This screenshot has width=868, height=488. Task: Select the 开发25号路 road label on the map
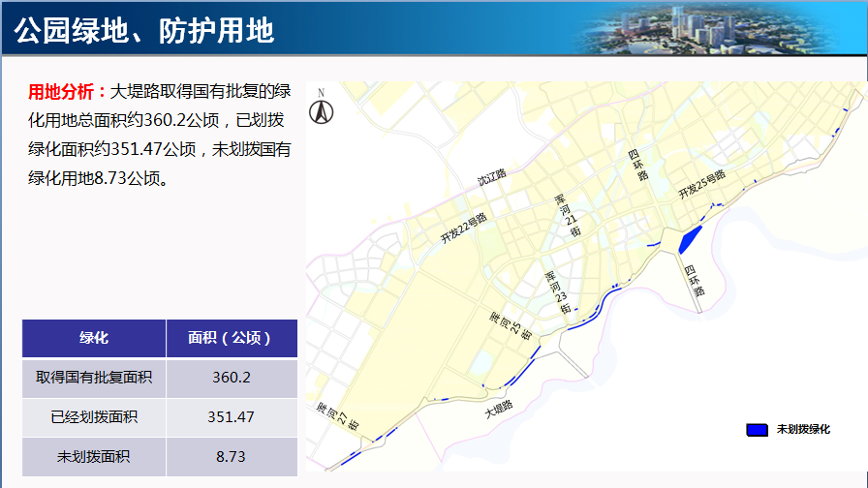701,184
